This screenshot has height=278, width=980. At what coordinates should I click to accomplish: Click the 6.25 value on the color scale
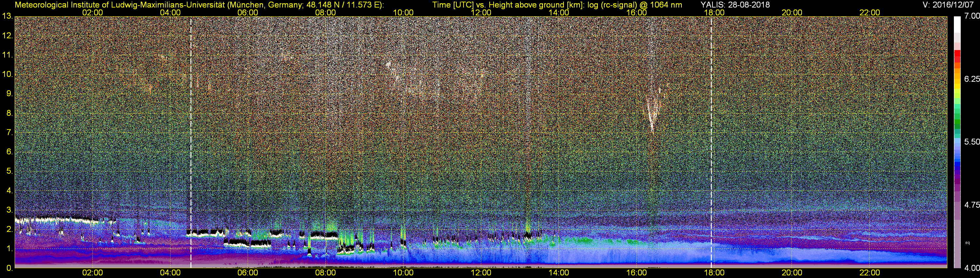tap(972, 79)
